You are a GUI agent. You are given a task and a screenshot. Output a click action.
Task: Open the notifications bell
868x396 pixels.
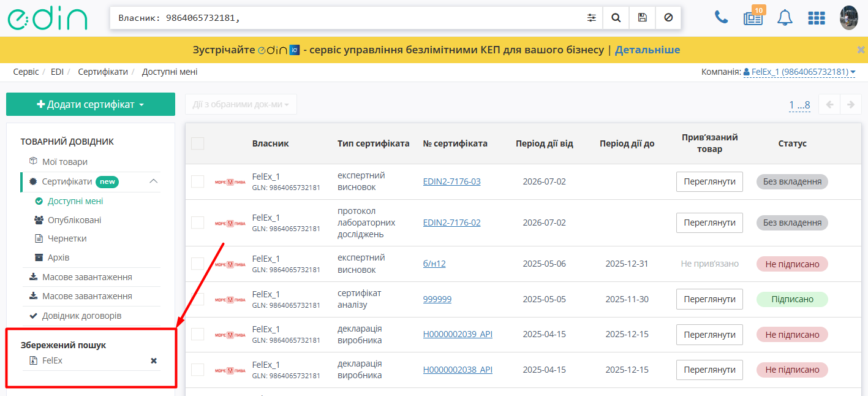[x=785, y=17]
